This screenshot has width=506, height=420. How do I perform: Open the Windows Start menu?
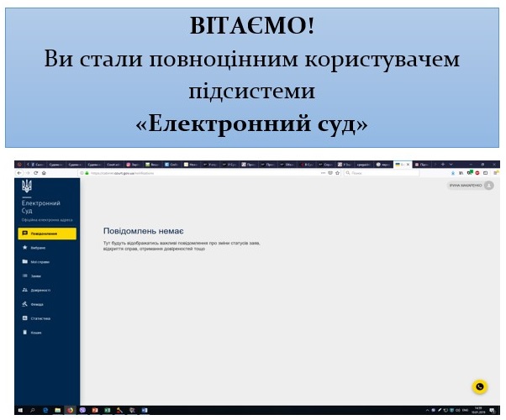coord(19,410)
